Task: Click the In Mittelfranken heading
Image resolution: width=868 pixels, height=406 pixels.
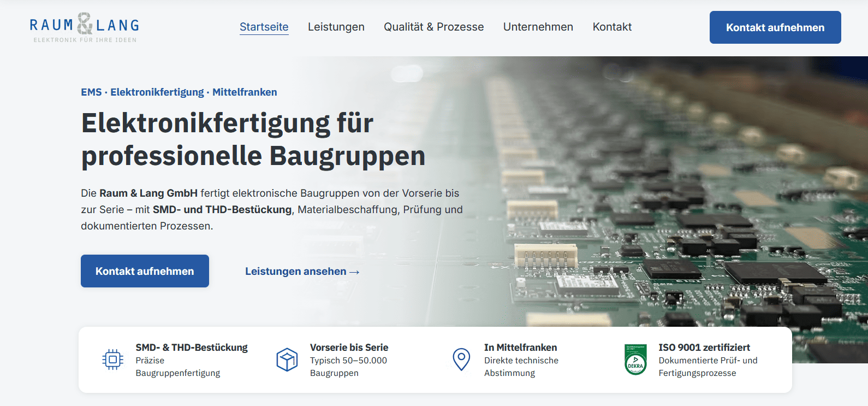Action: (521, 348)
